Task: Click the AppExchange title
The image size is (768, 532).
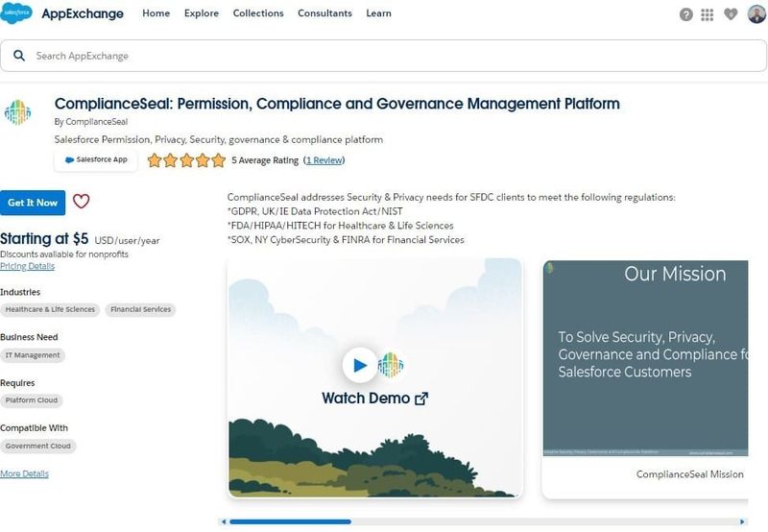Action: [x=83, y=13]
